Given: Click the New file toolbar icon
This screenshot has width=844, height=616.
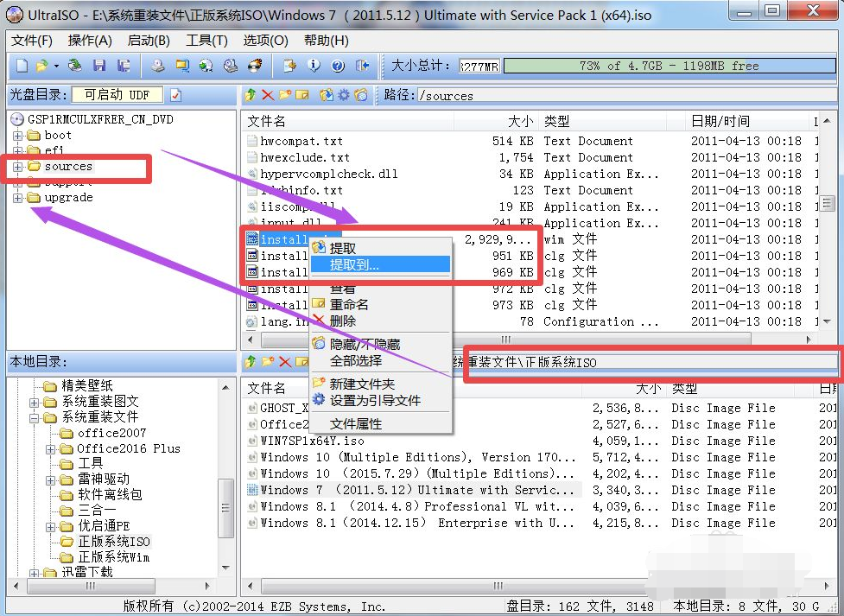Looking at the screenshot, I should (x=21, y=66).
